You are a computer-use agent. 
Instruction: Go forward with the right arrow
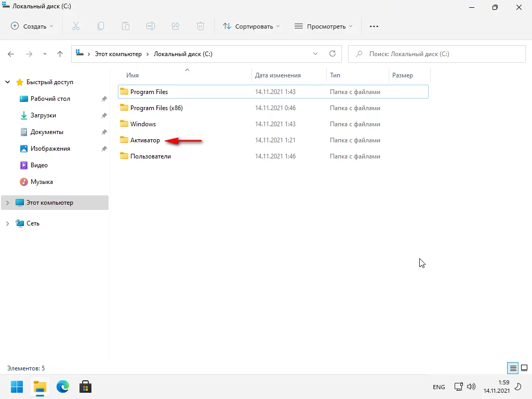coord(29,54)
